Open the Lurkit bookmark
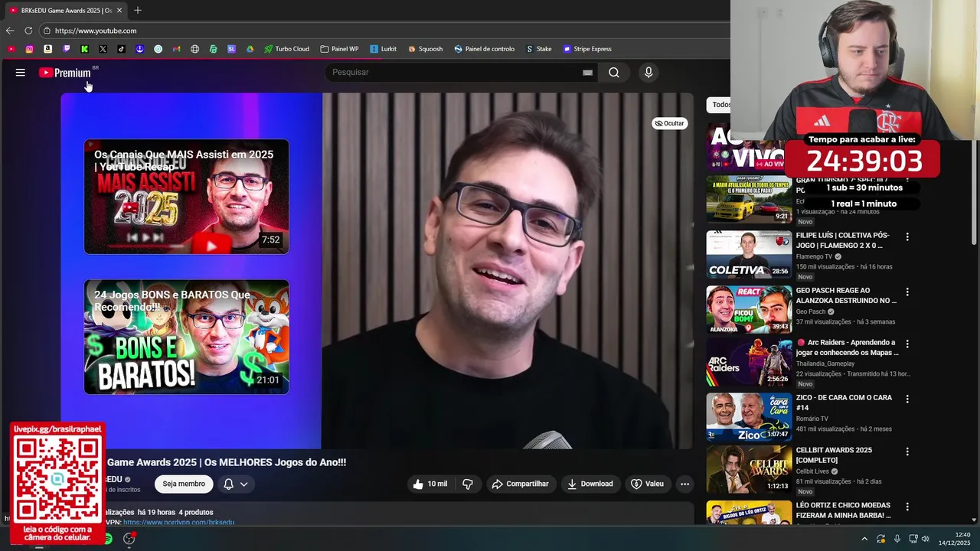Screen dimensions: 980x551 [x=383, y=49]
